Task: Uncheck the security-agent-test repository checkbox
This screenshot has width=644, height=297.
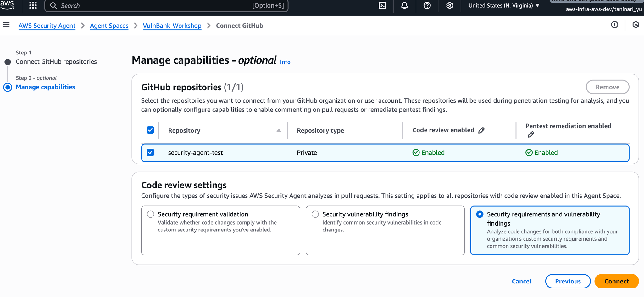Action: point(150,153)
